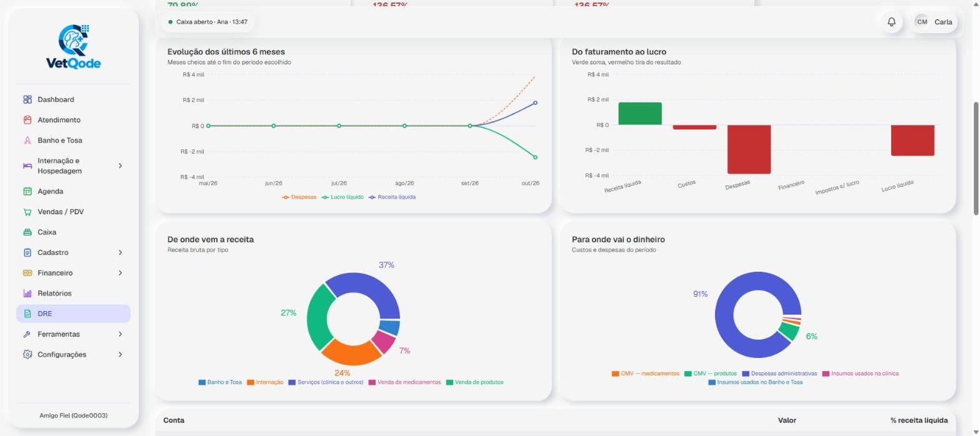Open Carla user profile button
Screen dimensions: 980x436
click(934, 22)
